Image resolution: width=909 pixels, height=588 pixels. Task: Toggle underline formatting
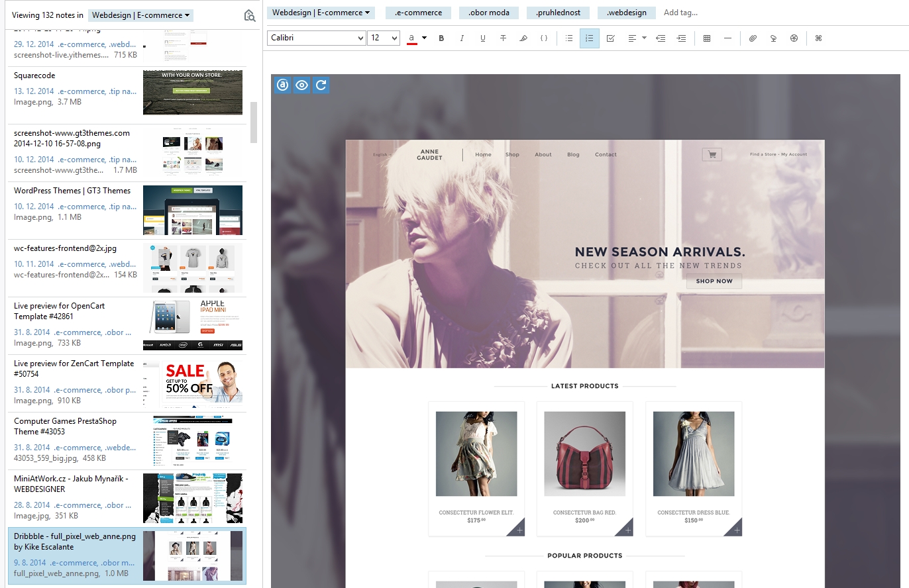point(482,38)
